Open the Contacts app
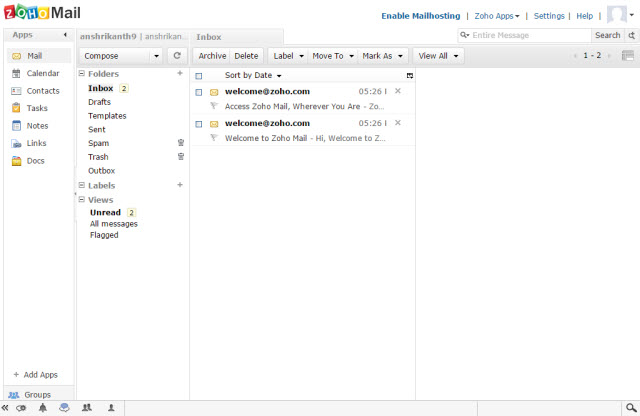Screen dimensions: 640x416 tap(36, 91)
